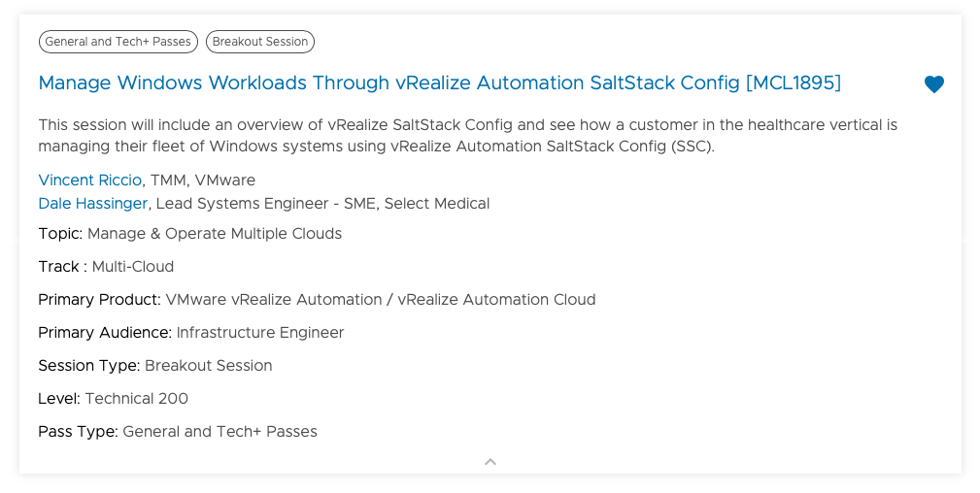Open speaker Dale Hassinger's profile link
The height and width of the screenshot is (493, 980).
[93, 204]
